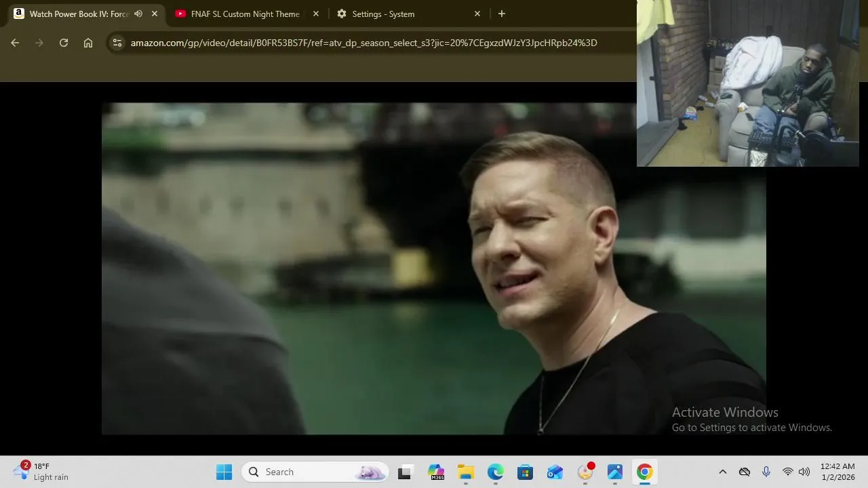Click the taskbar Search box
This screenshot has height=488, width=868.
315,472
